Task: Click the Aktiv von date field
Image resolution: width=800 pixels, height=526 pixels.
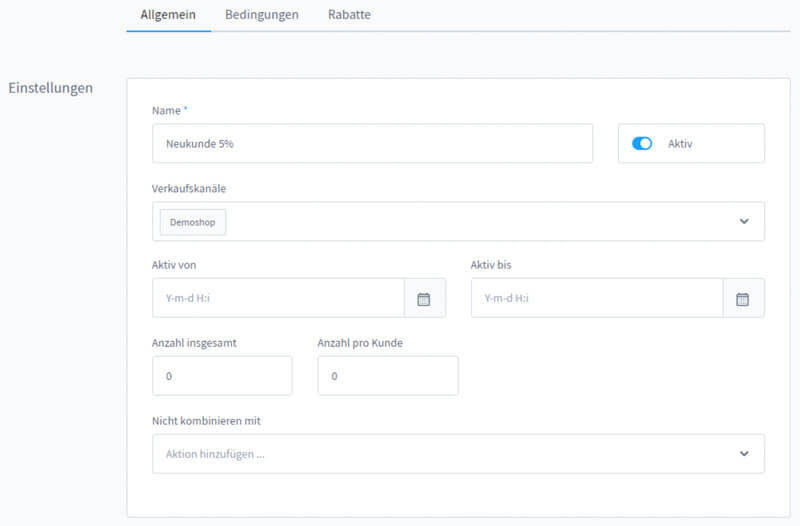Action: [x=278, y=298]
